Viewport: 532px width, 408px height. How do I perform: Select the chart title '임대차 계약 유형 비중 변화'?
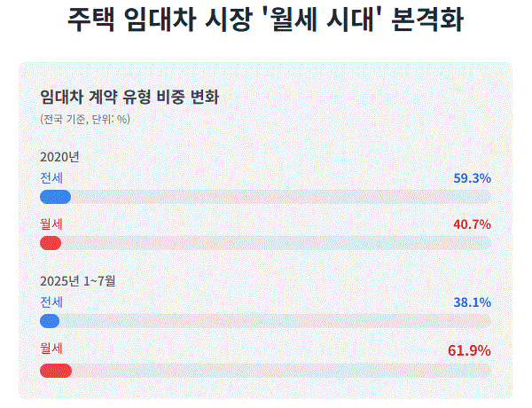129,97
